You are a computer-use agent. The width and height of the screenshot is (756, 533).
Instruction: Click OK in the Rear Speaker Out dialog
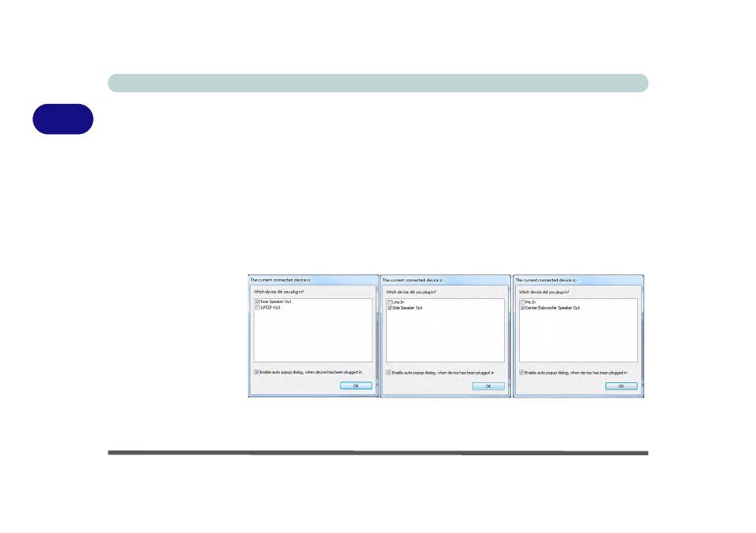point(356,386)
